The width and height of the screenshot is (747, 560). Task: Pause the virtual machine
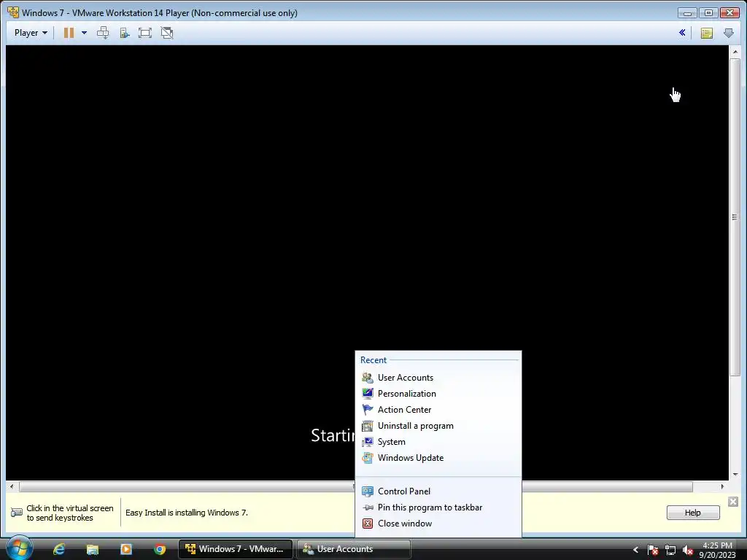(69, 33)
